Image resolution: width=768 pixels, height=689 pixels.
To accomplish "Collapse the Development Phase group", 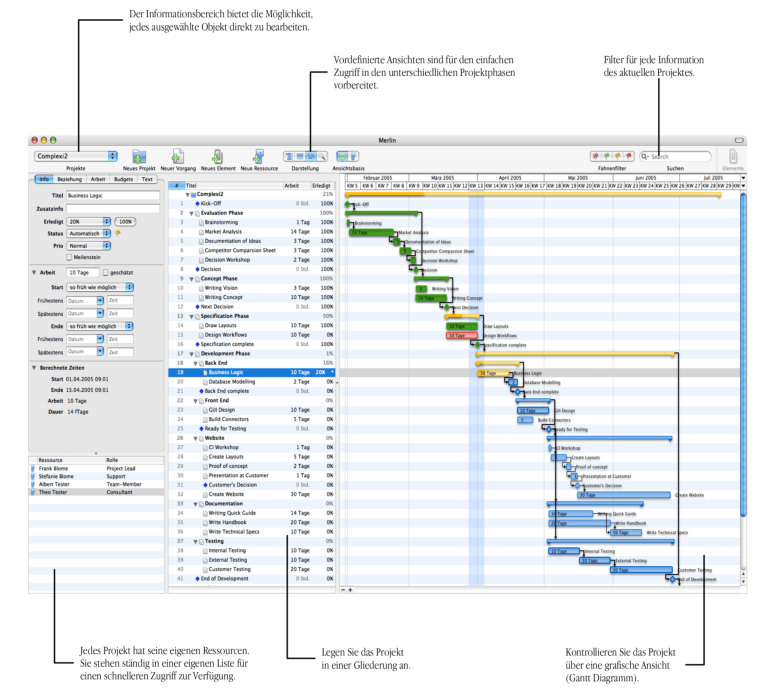I will [x=192, y=354].
